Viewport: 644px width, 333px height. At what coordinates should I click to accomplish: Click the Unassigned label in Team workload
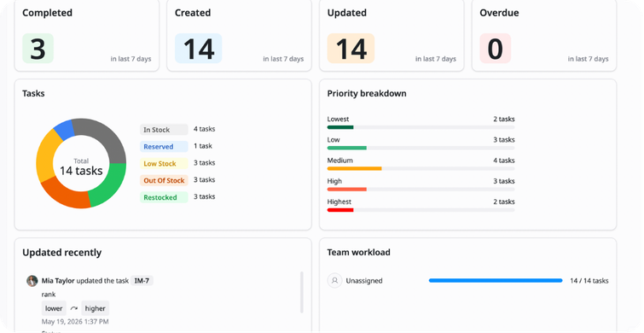(x=364, y=281)
